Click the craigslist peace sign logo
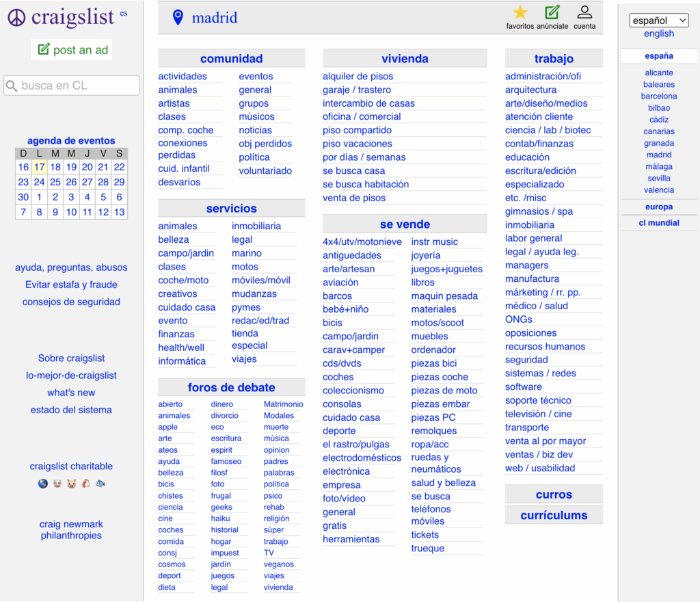Viewport: 700px width, 602px height. [x=16, y=18]
